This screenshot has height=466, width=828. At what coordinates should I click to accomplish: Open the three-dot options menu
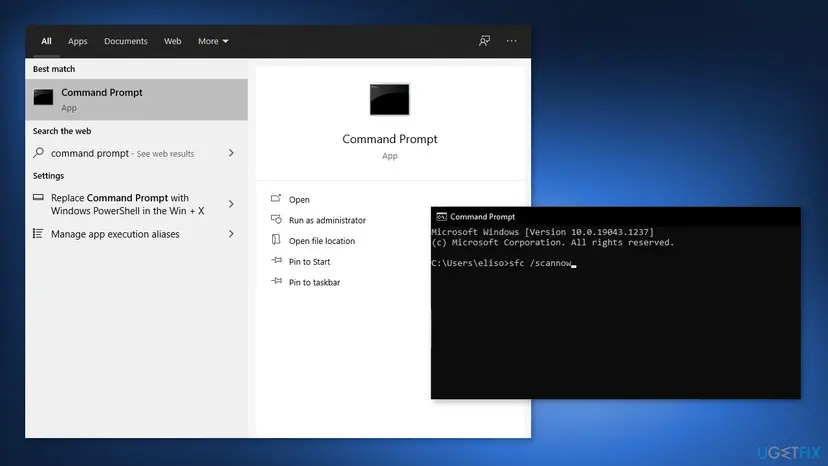[512, 41]
